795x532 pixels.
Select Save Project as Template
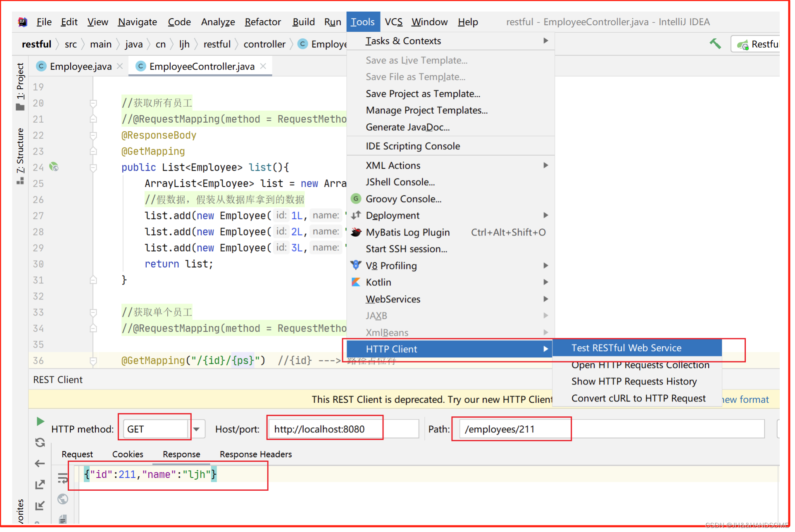(450, 94)
